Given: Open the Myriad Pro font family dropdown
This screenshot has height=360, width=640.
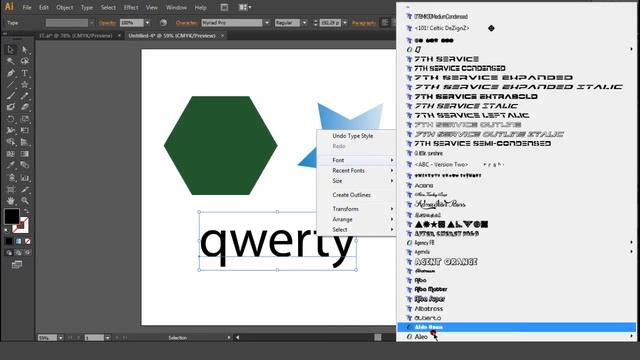Looking at the screenshot, I should point(267,23).
